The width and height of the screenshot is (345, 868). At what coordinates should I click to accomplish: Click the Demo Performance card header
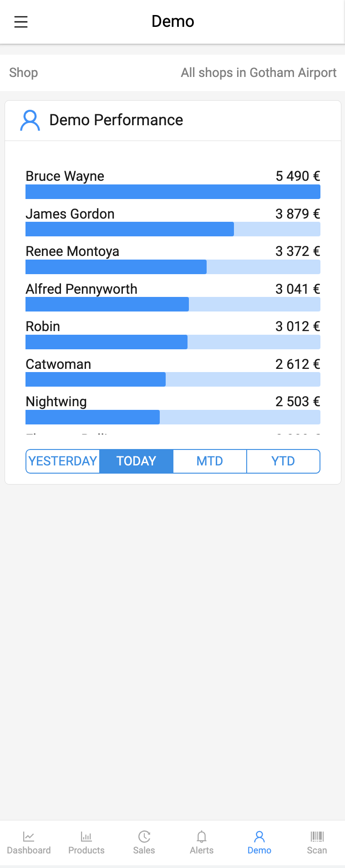pos(173,121)
